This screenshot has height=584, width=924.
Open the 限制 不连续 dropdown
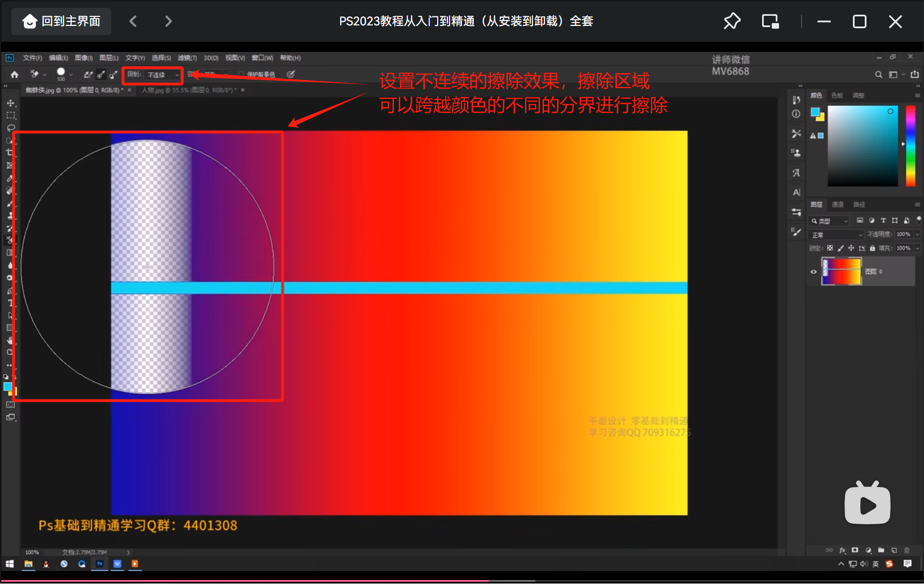tap(164, 74)
